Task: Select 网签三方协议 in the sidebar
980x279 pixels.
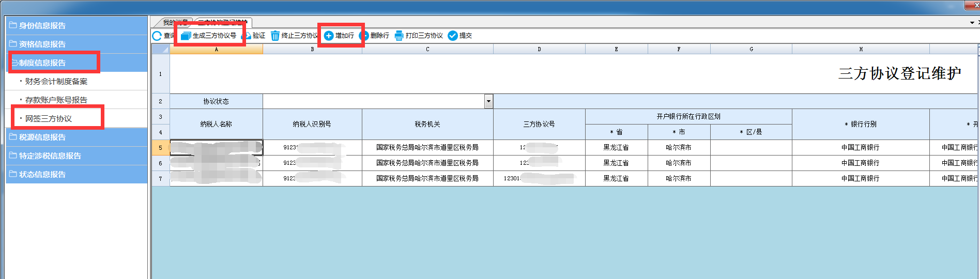Action: [49, 118]
